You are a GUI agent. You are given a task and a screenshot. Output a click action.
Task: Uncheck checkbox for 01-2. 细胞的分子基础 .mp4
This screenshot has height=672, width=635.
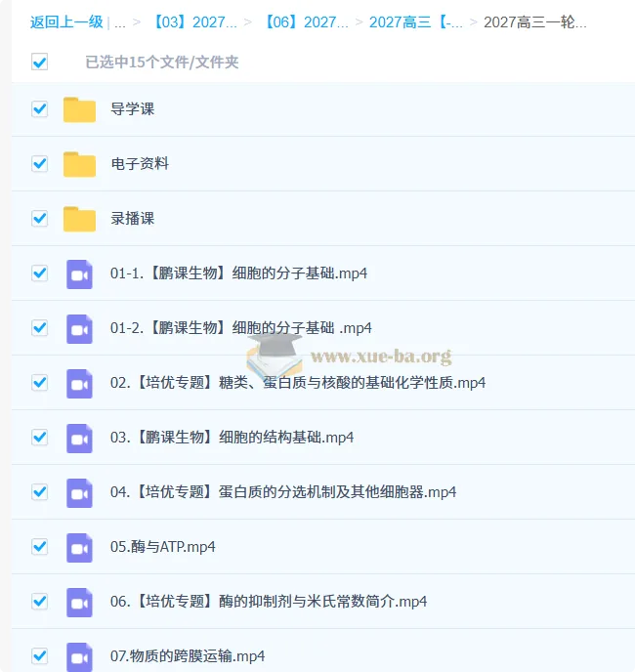(39, 328)
